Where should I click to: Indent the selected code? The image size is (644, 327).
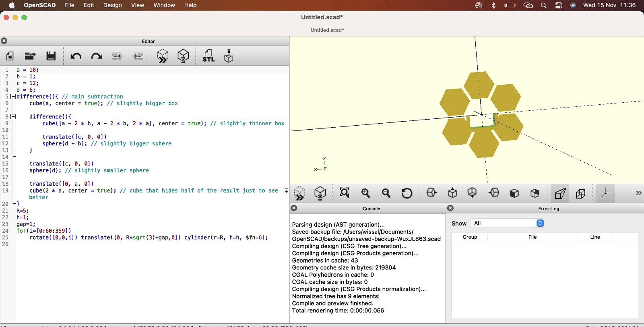point(138,56)
